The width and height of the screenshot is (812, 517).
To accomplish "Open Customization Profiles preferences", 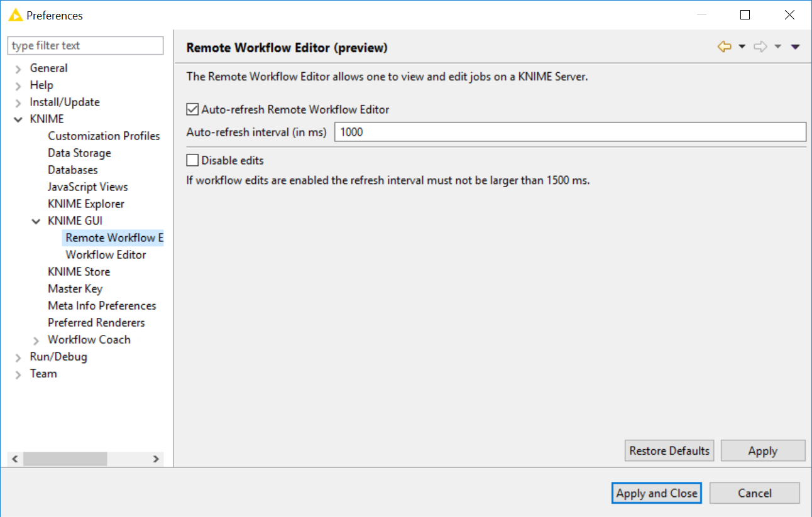I will click(x=104, y=136).
